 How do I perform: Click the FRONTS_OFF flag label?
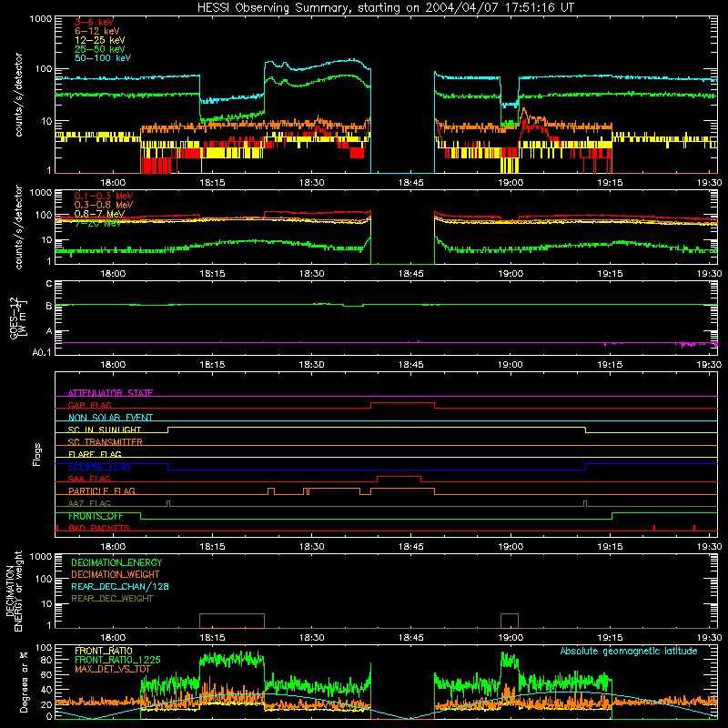[96, 516]
